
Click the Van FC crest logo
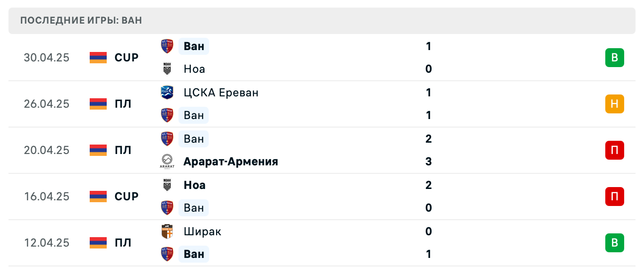pyautogui.click(x=167, y=46)
